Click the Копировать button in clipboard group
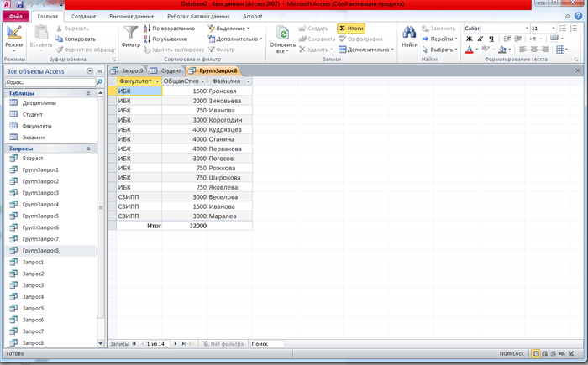Image resolution: width=588 pixels, height=365 pixels. (74, 39)
